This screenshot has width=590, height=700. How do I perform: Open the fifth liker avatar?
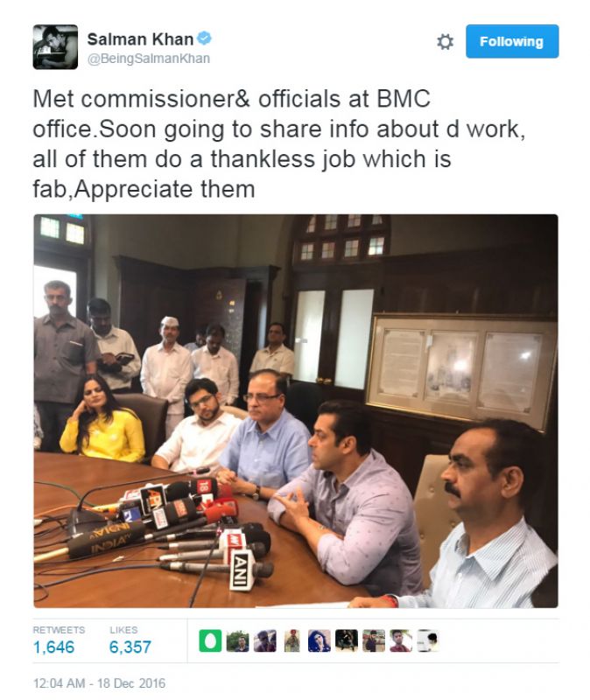[320, 640]
